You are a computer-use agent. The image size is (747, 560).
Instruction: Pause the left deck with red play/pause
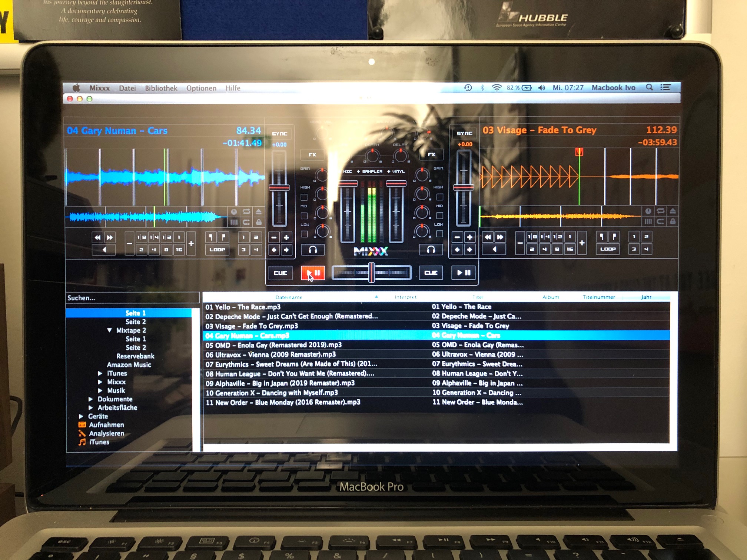pos(313,273)
